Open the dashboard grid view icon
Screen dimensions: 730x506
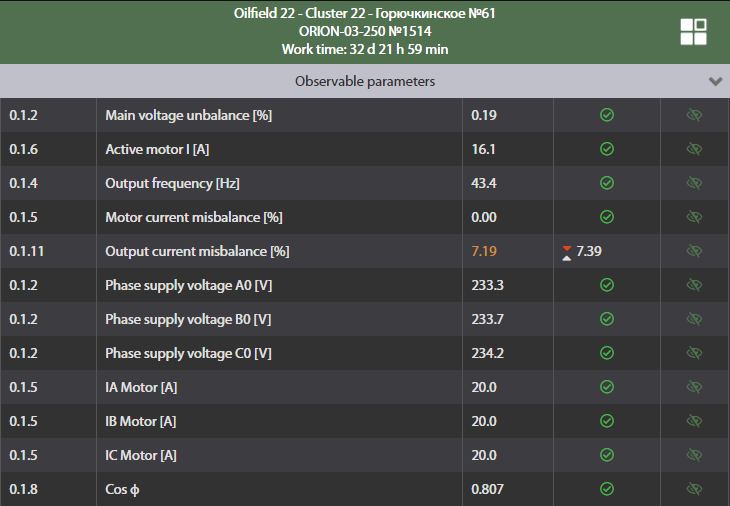pos(693,31)
